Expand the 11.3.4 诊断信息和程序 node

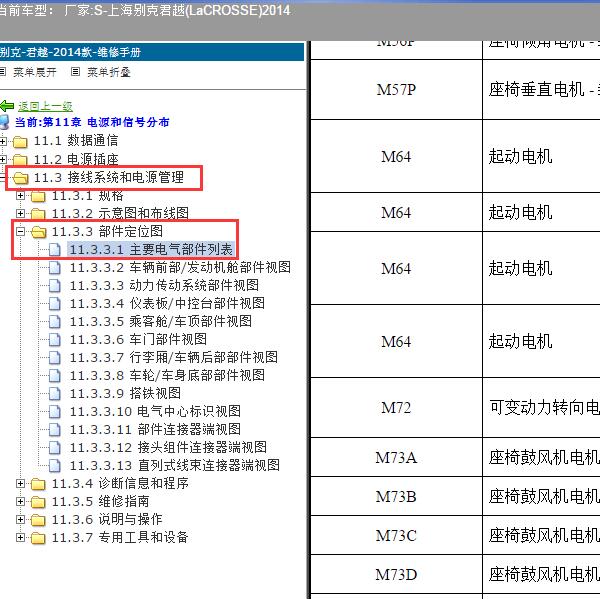(x=21, y=483)
